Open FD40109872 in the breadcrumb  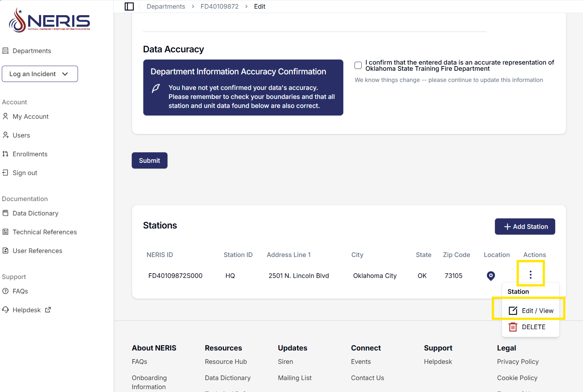[219, 6]
